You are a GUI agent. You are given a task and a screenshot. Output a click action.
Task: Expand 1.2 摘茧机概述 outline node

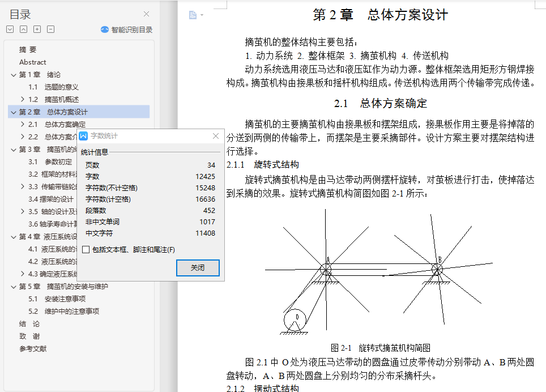(23, 99)
